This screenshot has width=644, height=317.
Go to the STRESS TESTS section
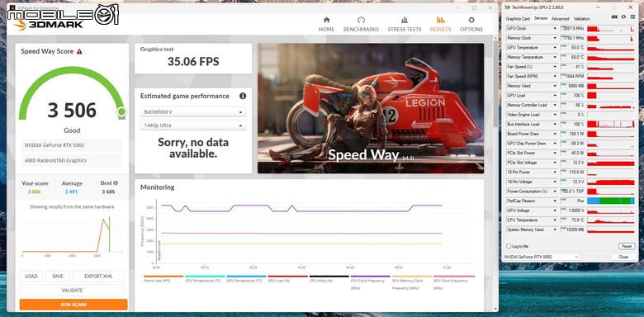pyautogui.click(x=405, y=24)
